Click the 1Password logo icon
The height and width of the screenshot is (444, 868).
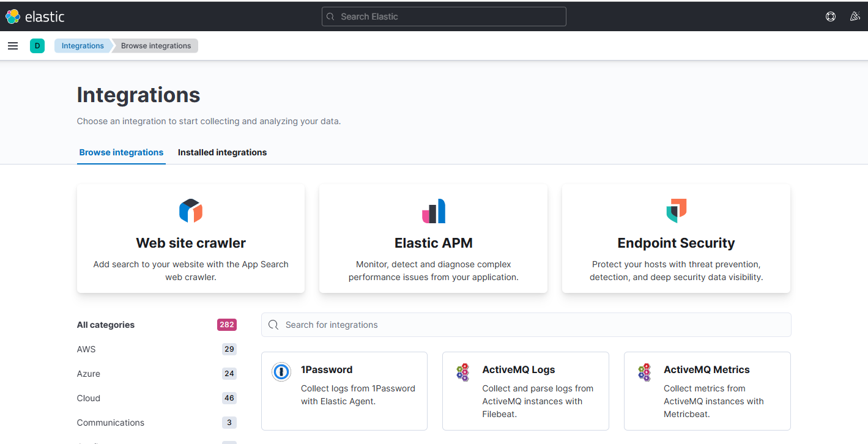[x=281, y=371]
